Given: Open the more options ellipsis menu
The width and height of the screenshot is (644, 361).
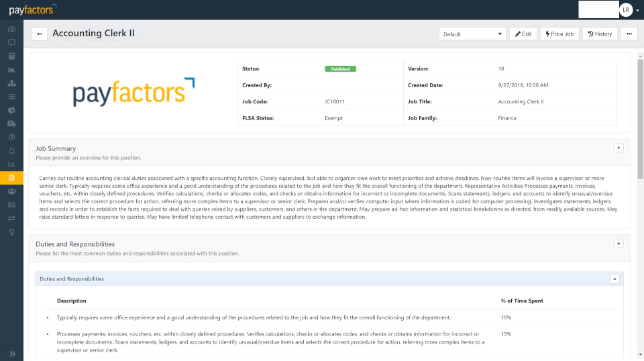Looking at the screenshot, I should click(x=629, y=34).
